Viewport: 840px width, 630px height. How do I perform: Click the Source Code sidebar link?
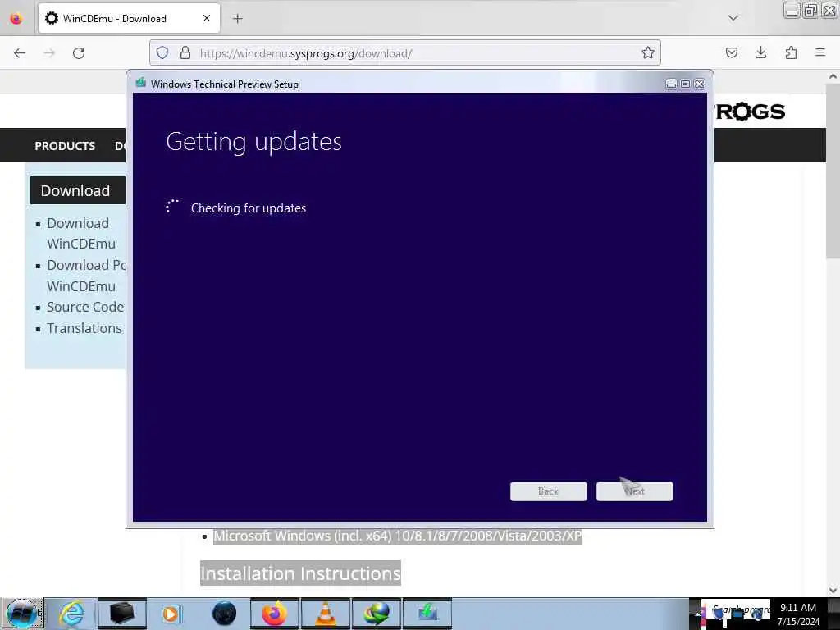pyautogui.click(x=85, y=307)
